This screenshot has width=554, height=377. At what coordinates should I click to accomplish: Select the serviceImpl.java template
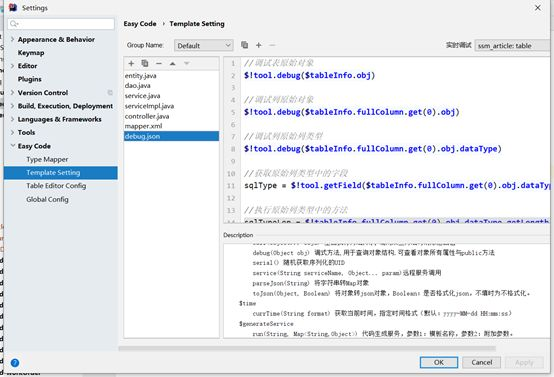point(149,106)
